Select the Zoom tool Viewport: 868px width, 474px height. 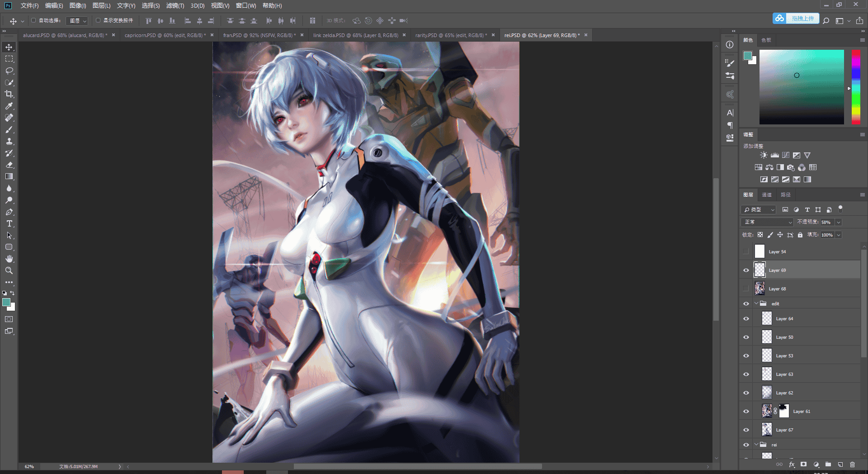[x=9, y=270]
